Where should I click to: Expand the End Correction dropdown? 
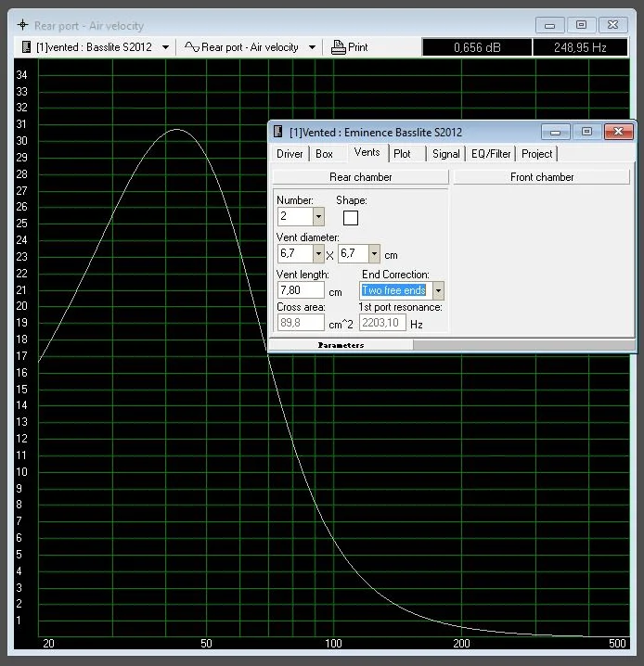[438, 290]
